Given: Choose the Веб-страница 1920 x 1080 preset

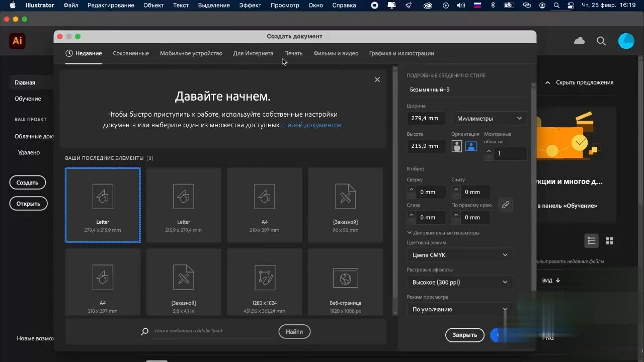Looking at the screenshot, I should click(x=346, y=282).
